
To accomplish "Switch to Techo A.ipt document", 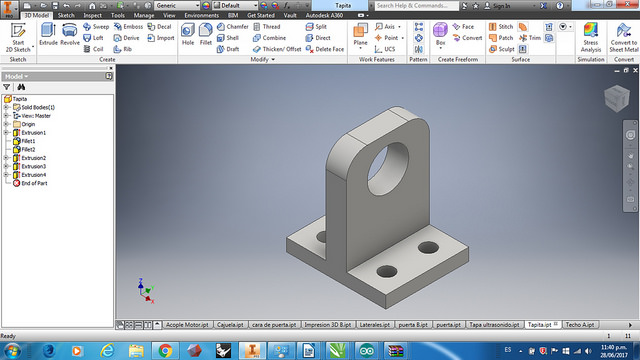I will click(x=580, y=325).
